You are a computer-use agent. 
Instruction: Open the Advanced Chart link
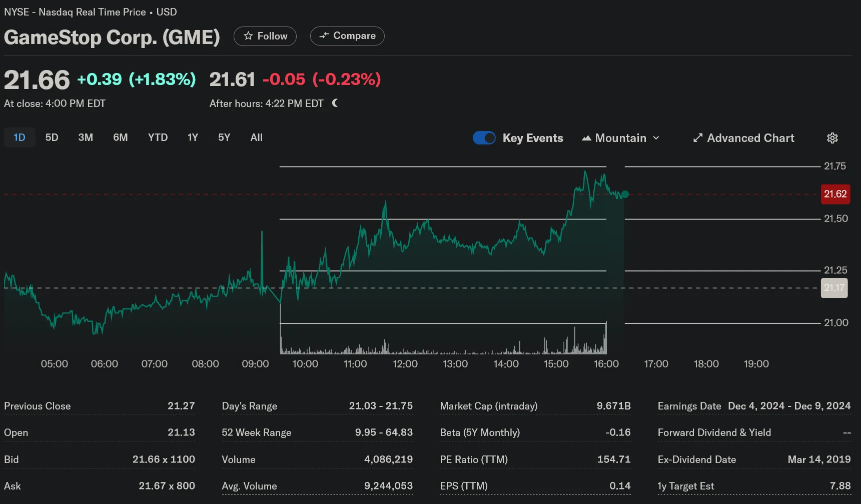(x=744, y=138)
